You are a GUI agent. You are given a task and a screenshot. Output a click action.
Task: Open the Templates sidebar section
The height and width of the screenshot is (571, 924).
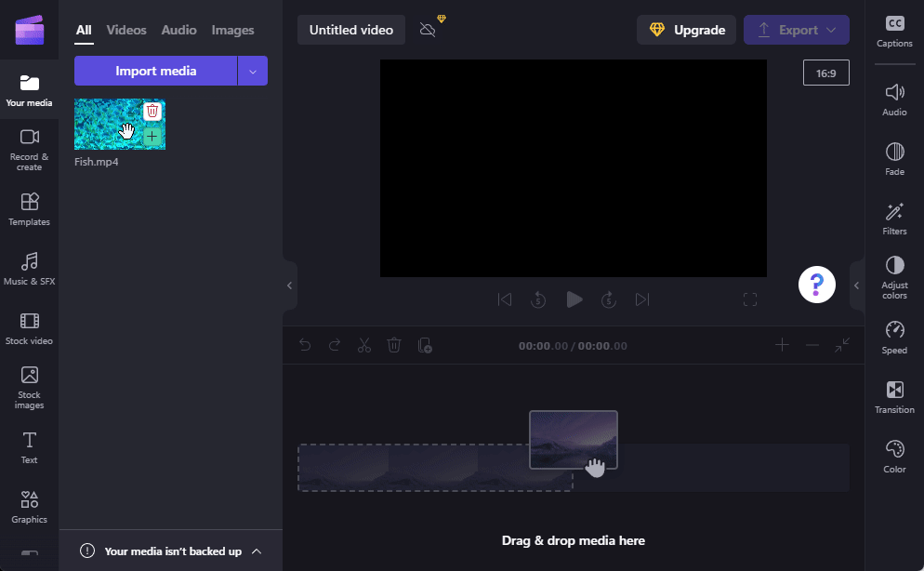29,208
